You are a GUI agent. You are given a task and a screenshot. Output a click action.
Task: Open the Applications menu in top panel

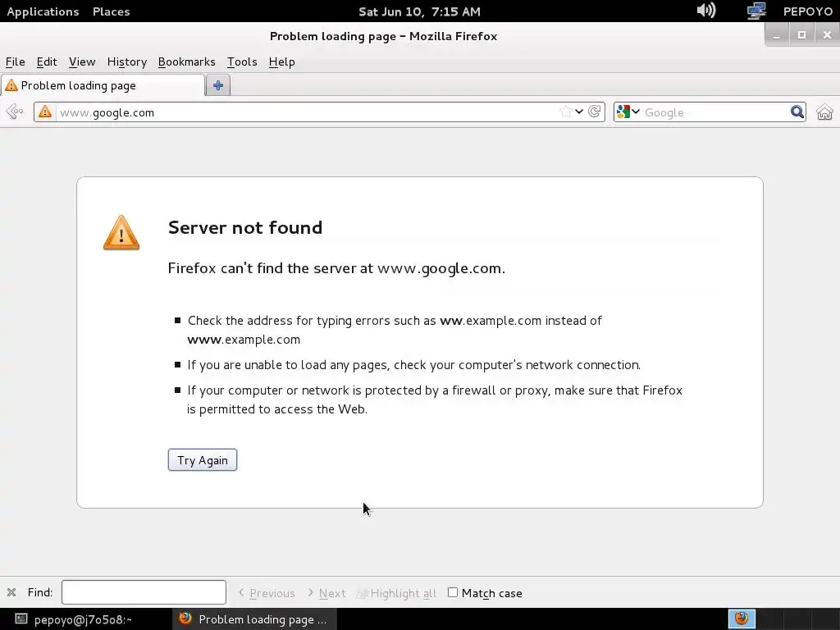(43, 11)
